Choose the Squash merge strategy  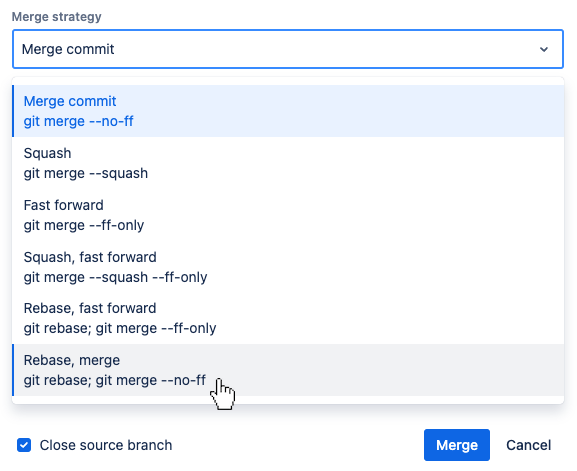(288, 163)
